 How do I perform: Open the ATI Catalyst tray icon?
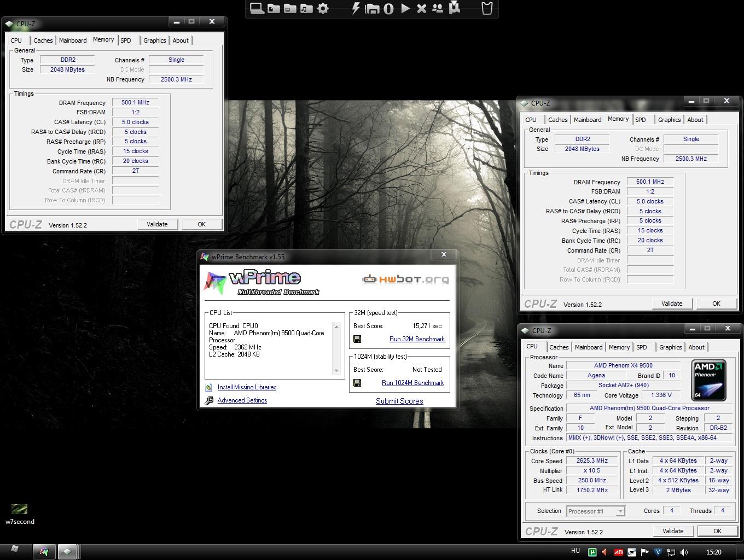click(x=618, y=552)
